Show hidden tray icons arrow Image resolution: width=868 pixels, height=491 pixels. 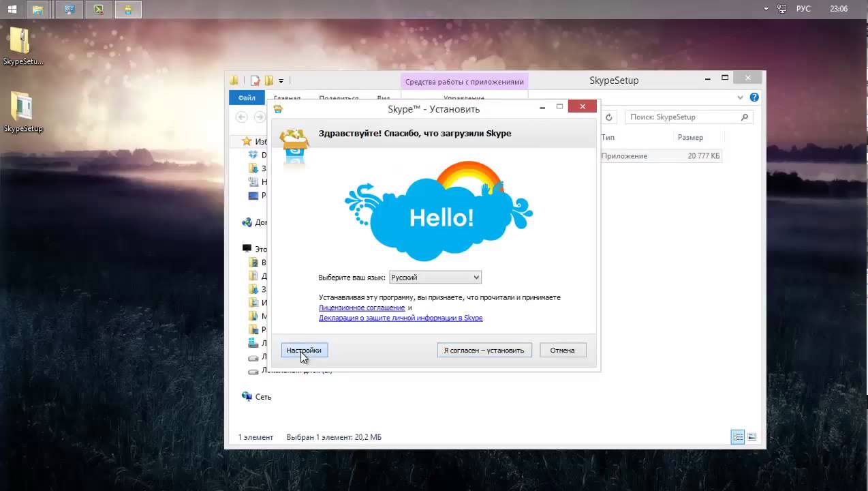coord(766,9)
